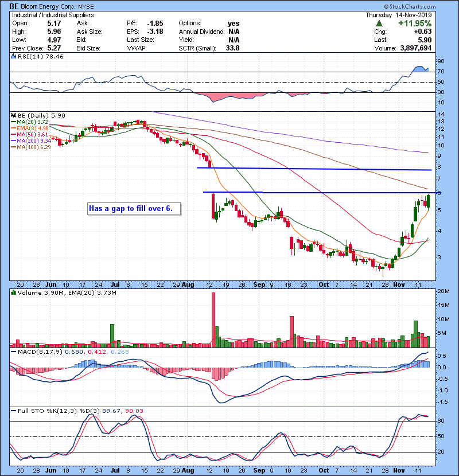This screenshot has width=459, height=476.
Task: Select the Volume figure 3,897,694
Action: [x=416, y=48]
